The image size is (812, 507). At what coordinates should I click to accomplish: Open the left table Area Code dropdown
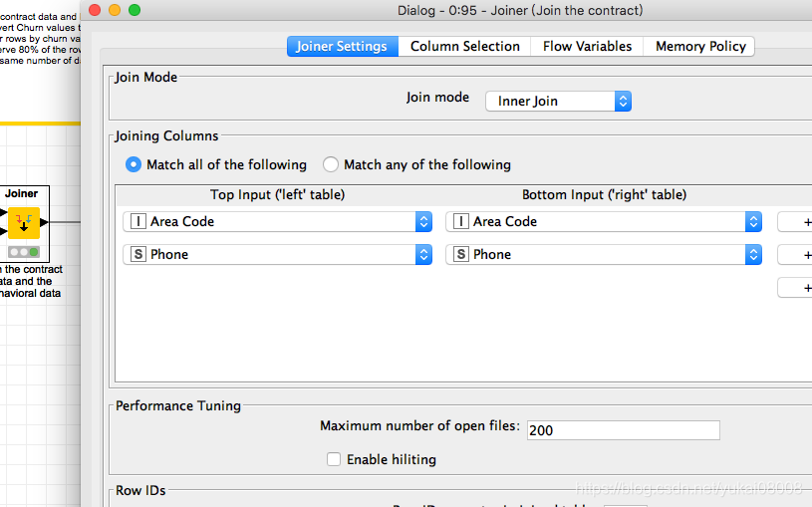[277, 222]
